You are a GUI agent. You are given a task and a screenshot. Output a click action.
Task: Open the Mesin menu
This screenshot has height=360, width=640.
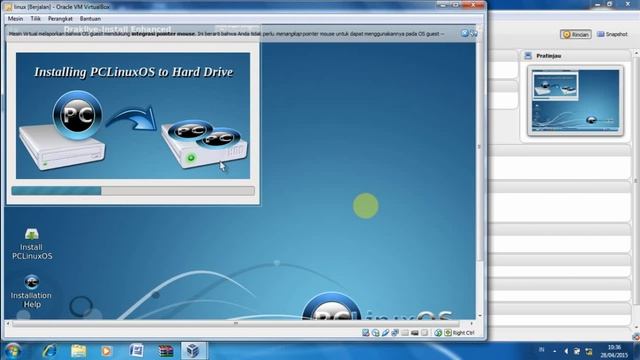15,19
